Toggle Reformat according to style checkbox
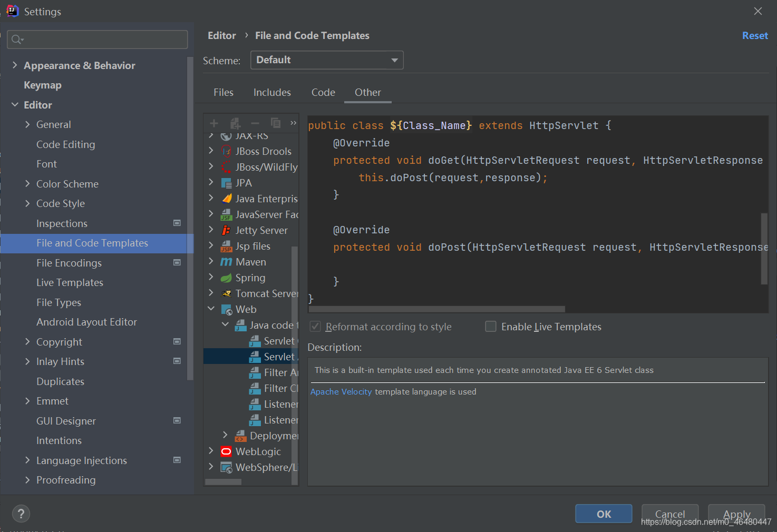The height and width of the screenshot is (532, 777). coord(315,327)
